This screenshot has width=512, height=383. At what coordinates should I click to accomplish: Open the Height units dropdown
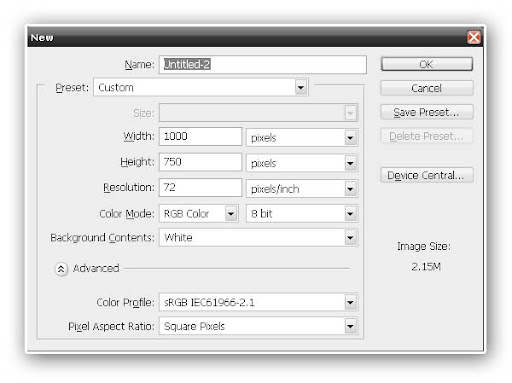coord(302,163)
